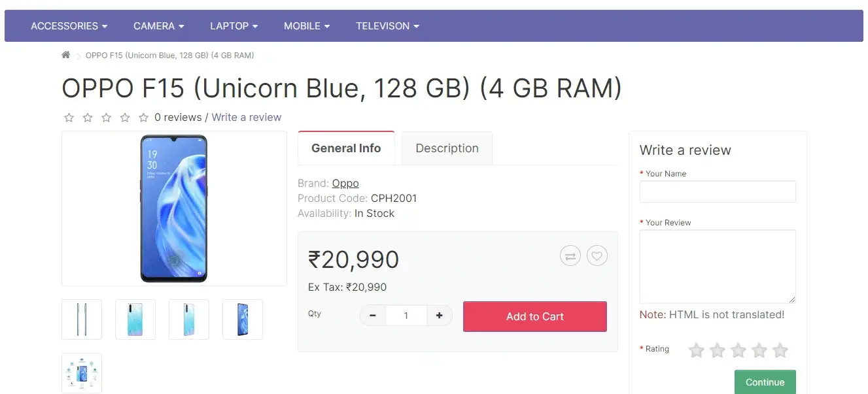Screen dimensions: 868x394
Task: Select the first star in review rating
Action: point(697,351)
